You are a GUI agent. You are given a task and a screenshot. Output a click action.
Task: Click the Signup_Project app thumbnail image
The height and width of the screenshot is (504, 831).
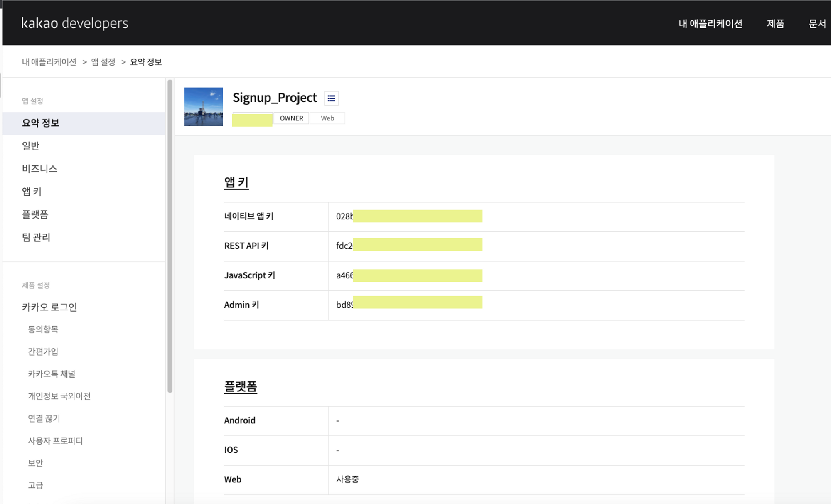coord(204,107)
